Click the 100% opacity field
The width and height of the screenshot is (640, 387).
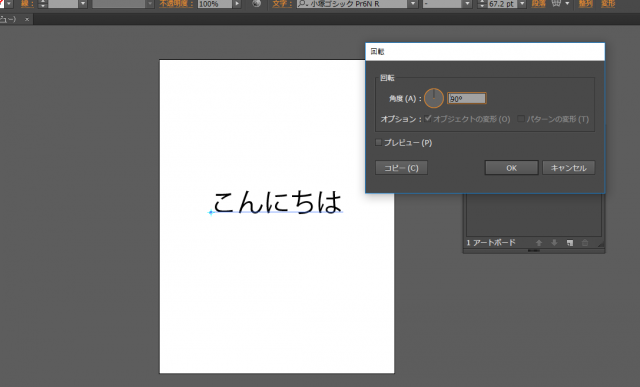click(215, 4)
